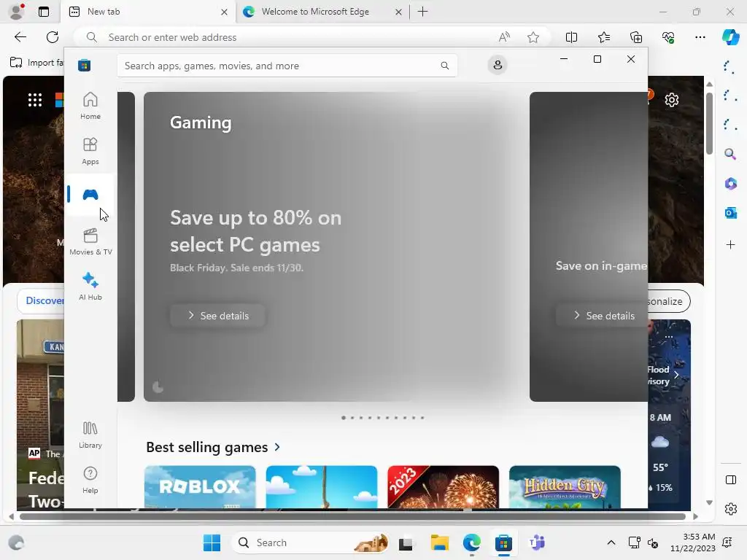Open Help in Store sidebar

90,480
